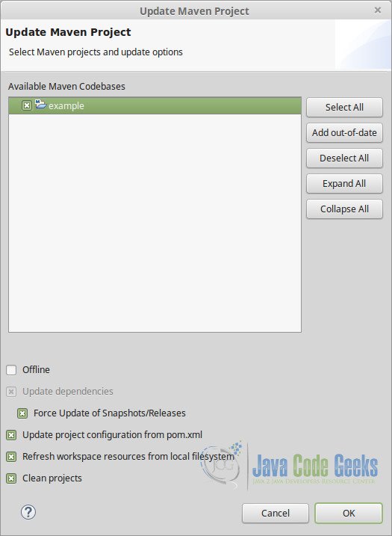392x536 pixels.
Task: Toggle Force Update of Snapshots/Releases
Action: point(22,413)
